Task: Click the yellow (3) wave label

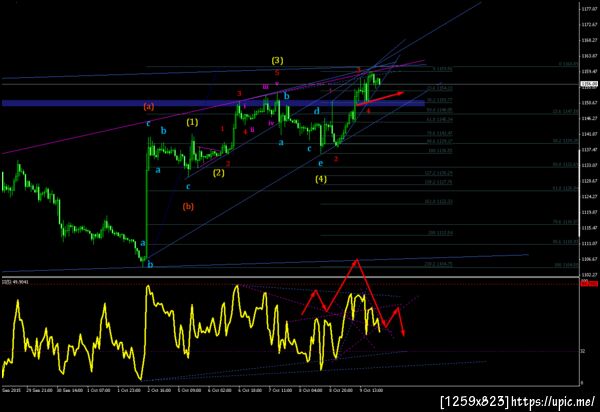Action: coord(277,60)
